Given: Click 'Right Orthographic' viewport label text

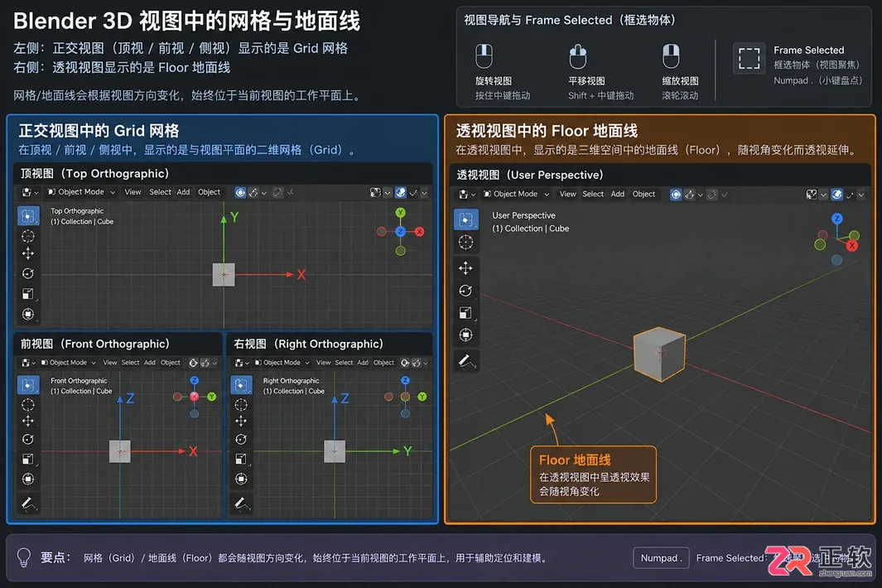Looking at the screenshot, I should tap(291, 381).
